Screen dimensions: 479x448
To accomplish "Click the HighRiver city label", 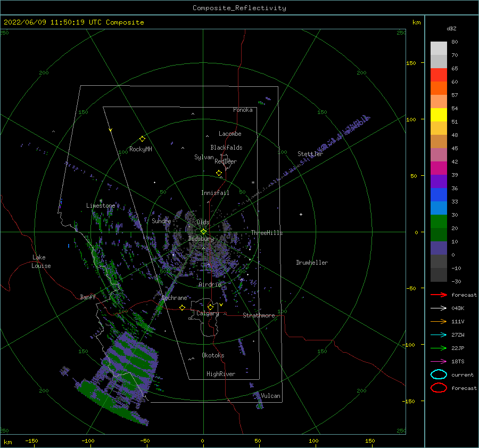I will [221, 374].
